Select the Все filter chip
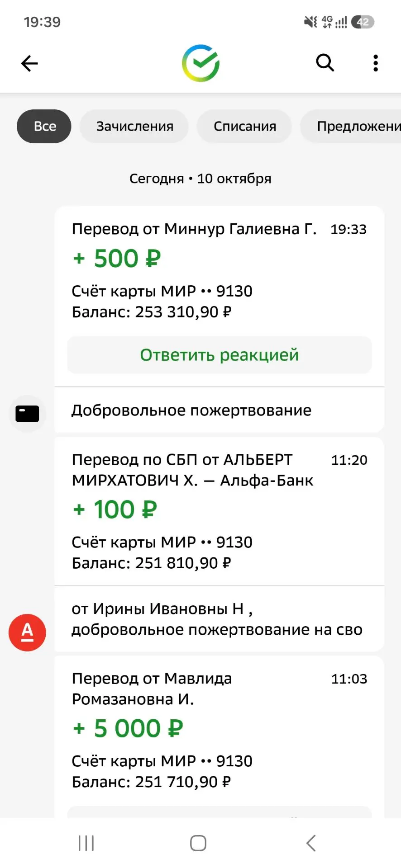Image resolution: width=401 pixels, height=868 pixels. click(x=44, y=126)
